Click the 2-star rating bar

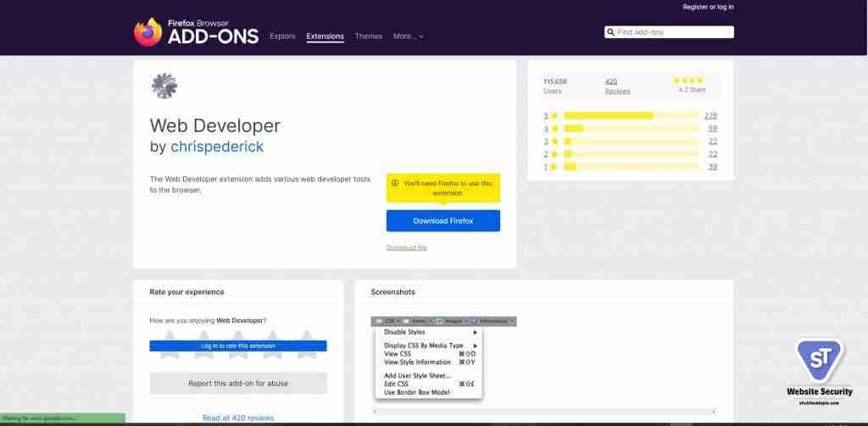pyautogui.click(x=631, y=154)
